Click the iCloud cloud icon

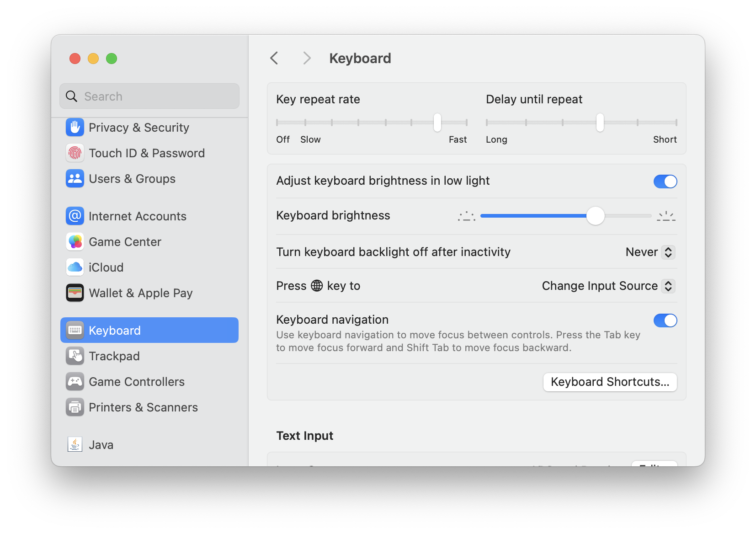pos(75,267)
